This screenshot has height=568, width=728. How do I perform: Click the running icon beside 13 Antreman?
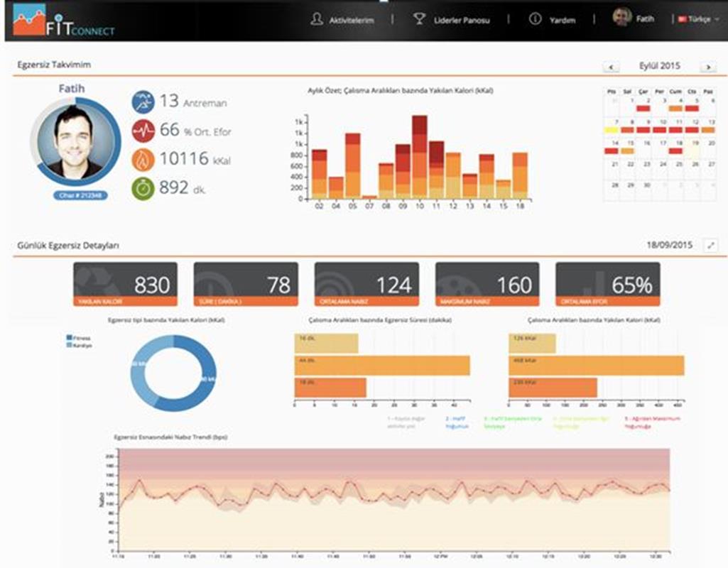[143, 102]
